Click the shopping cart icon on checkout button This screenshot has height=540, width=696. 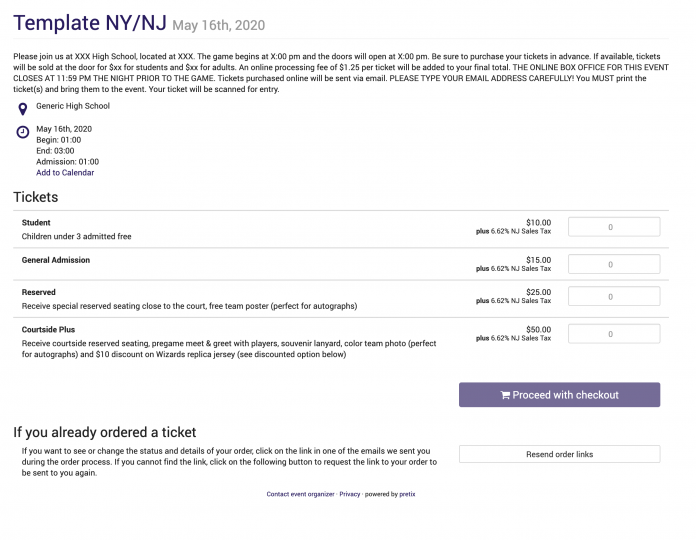tap(505, 395)
